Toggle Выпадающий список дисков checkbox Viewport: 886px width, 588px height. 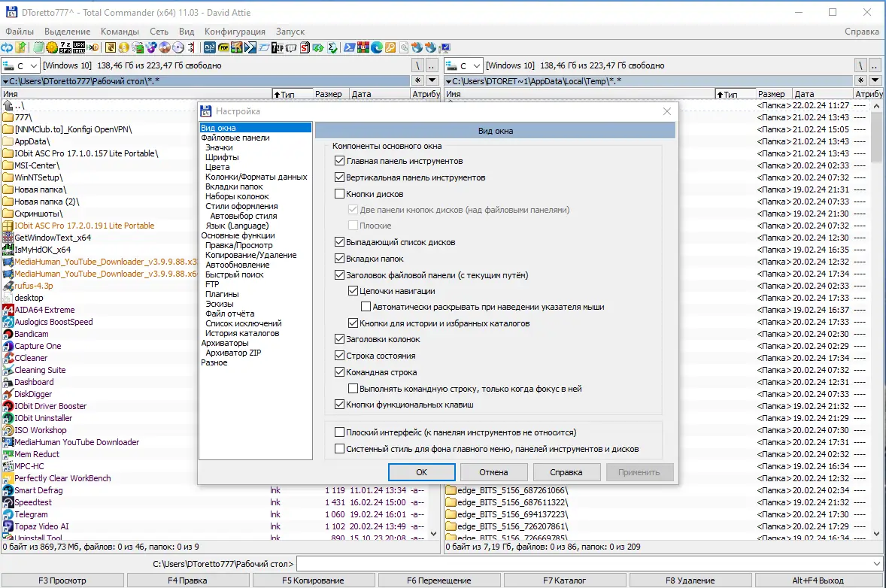tap(340, 242)
